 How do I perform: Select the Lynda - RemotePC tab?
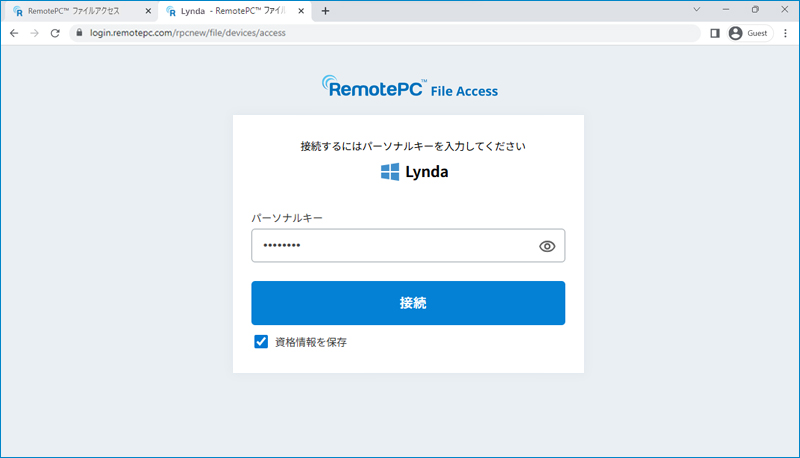[x=233, y=11]
